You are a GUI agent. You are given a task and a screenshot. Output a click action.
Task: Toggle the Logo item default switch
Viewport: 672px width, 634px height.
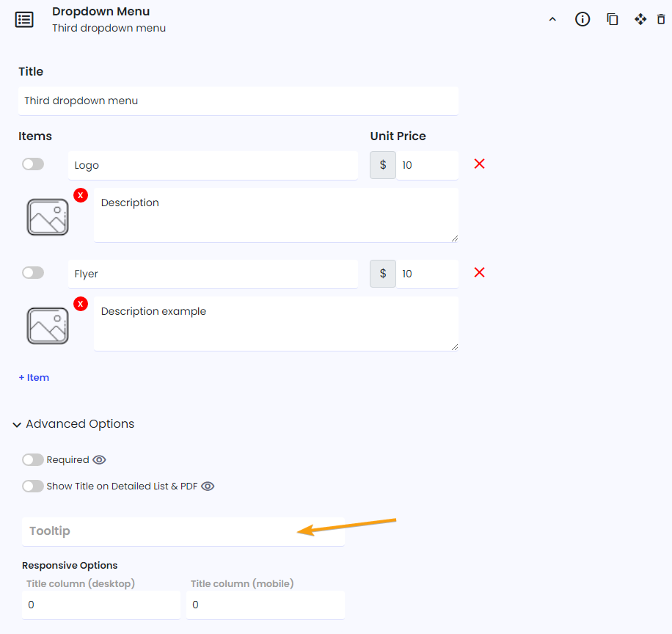tap(33, 164)
